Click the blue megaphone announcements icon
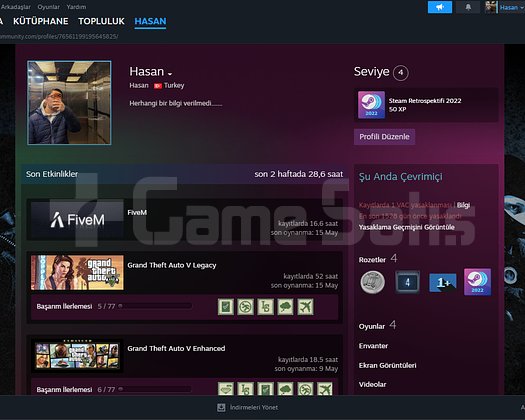The height and width of the screenshot is (420, 525). coord(440,7)
